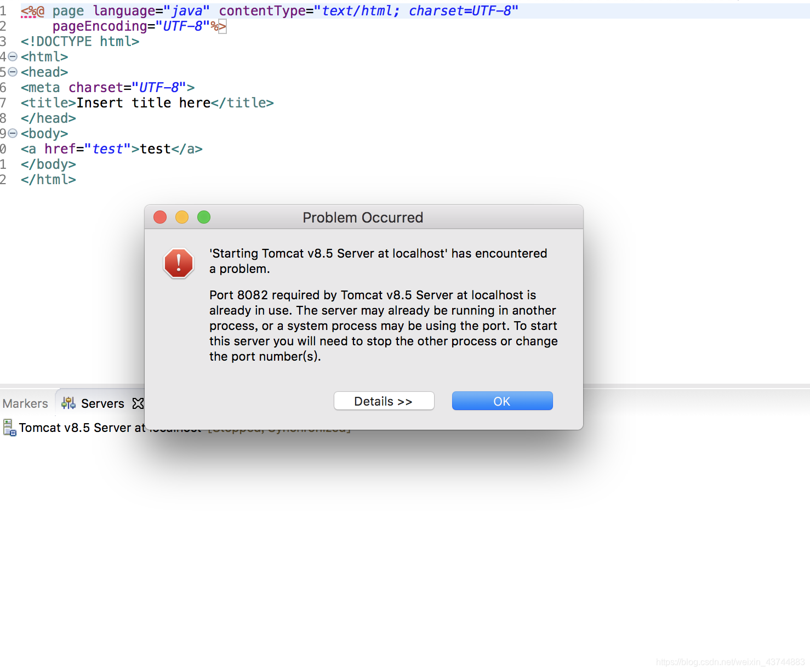Click the <!DOCTYPE html> line
The image size is (810, 672).
pos(80,41)
